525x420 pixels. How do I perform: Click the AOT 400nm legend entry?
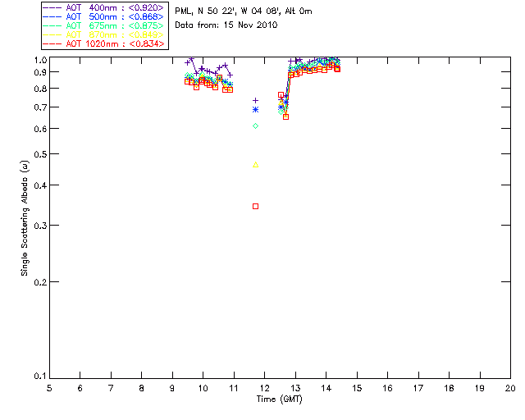(103, 7)
